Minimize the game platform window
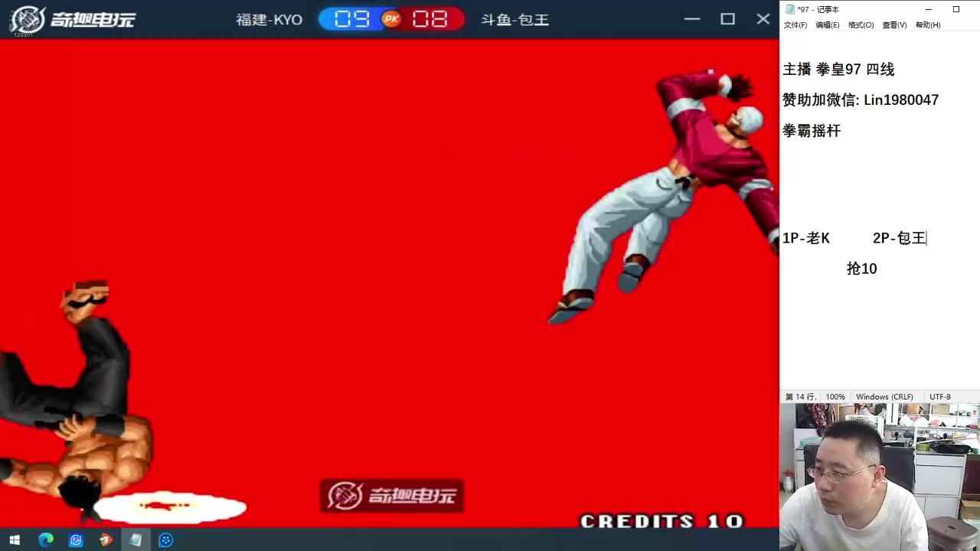The height and width of the screenshot is (551, 980). pos(692,19)
